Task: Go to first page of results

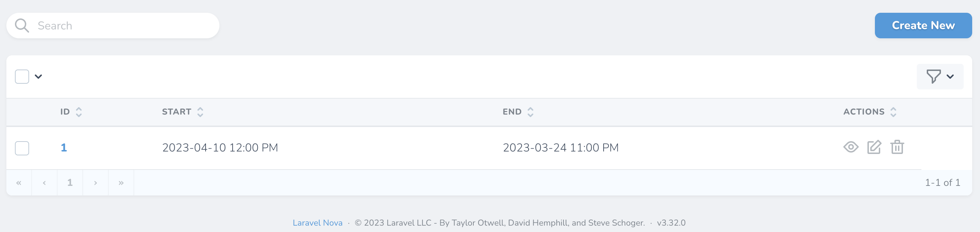Action: [x=18, y=183]
